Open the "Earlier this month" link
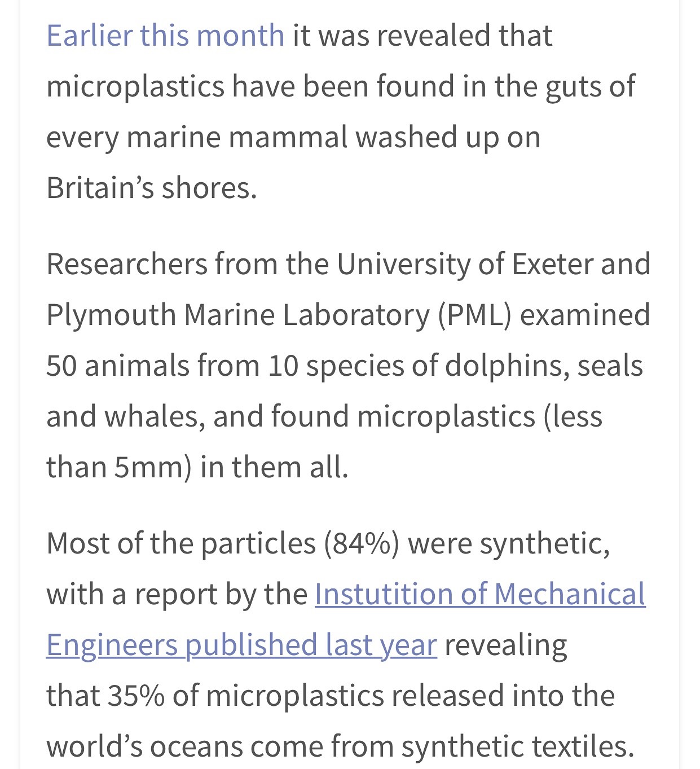The image size is (700, 769). coord(165,36)
